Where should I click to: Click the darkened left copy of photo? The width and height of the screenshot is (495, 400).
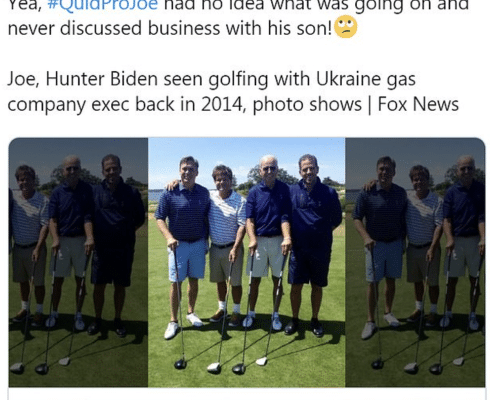(x=78, y=262)
